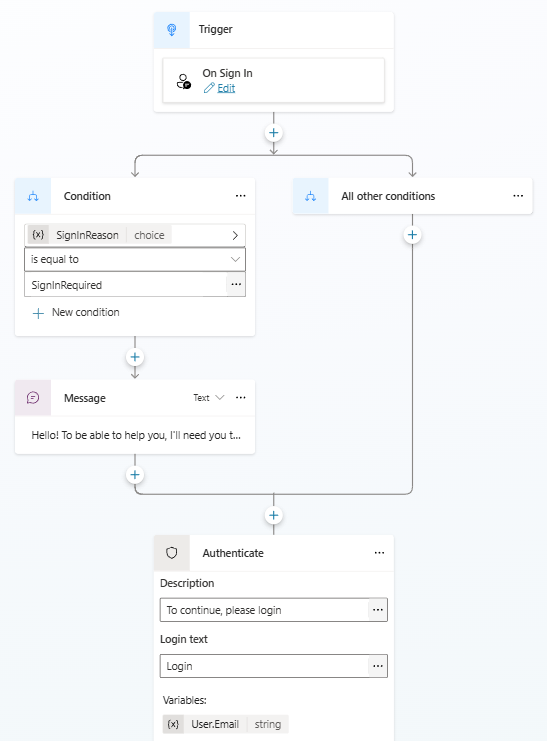
Task: Open the Condition node more options menu
Action: tap(241, 196)
